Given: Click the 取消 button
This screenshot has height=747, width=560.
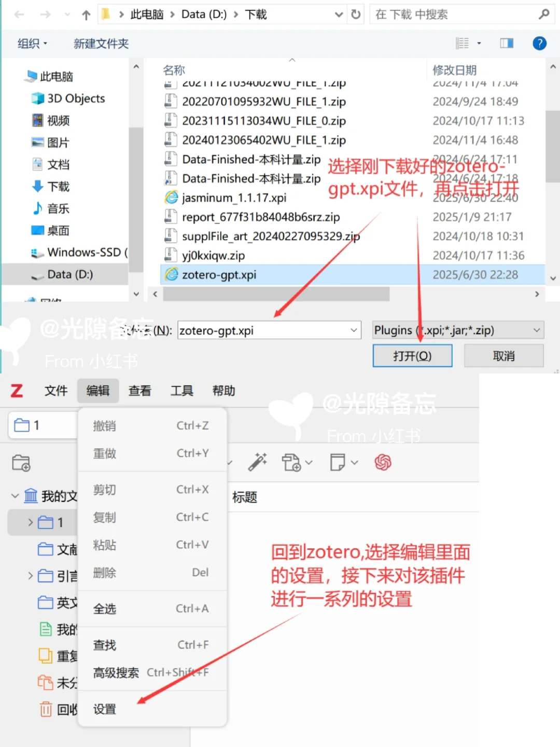Looking at the screenshot, I should pyautogui.click(x=503, y=356).
